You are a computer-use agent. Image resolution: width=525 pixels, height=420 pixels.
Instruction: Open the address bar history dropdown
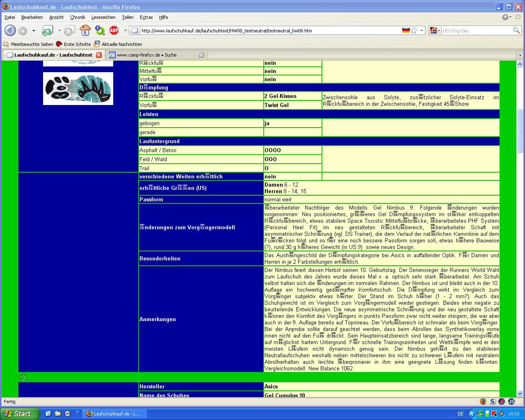pyautogui.click(x=422, y=31)
